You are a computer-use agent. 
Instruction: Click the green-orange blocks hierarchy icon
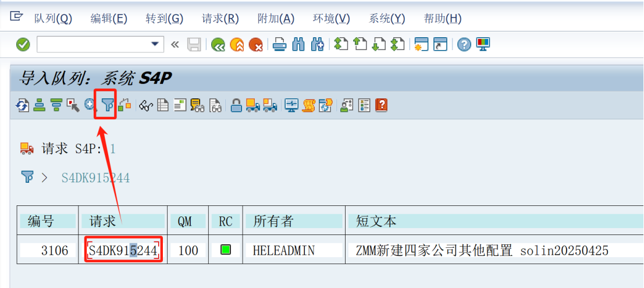pos(124,105)
